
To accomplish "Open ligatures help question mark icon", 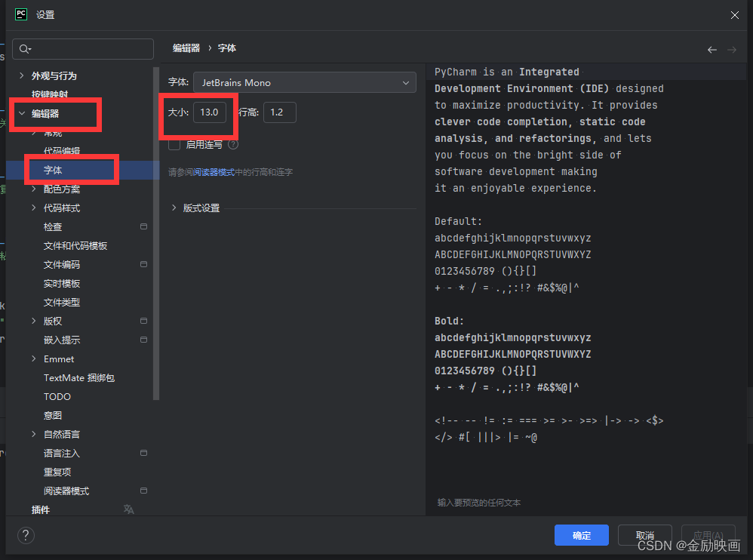I will [x=233, y=145].
